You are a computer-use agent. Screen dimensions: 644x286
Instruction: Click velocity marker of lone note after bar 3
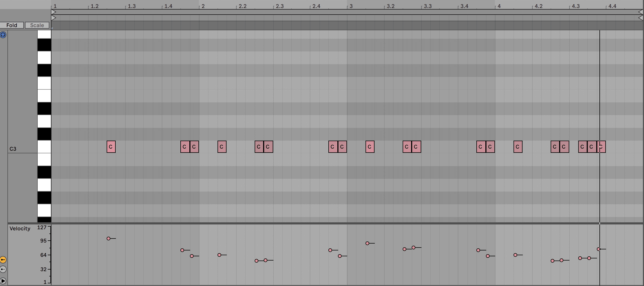click(x=367, y=243)
